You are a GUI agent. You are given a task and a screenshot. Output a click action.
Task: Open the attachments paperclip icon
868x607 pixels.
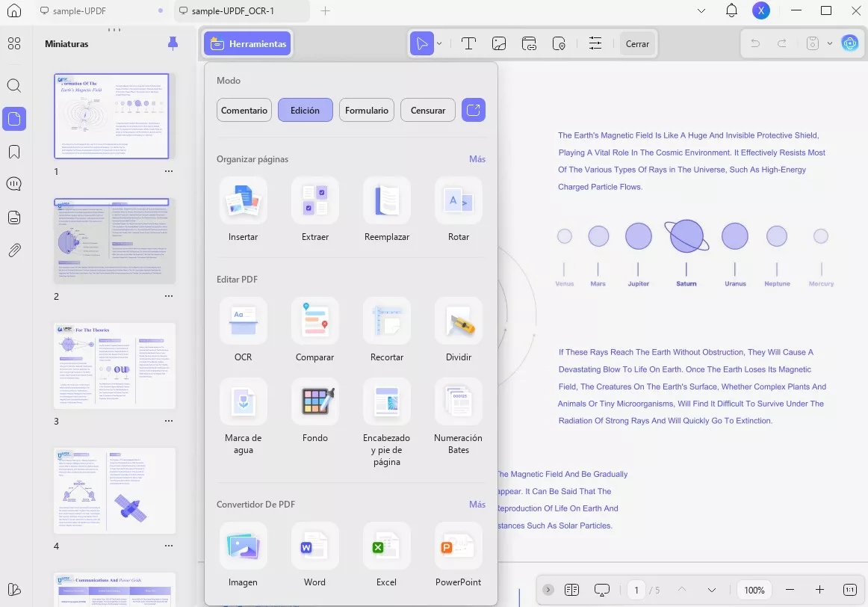pos(14,250)
